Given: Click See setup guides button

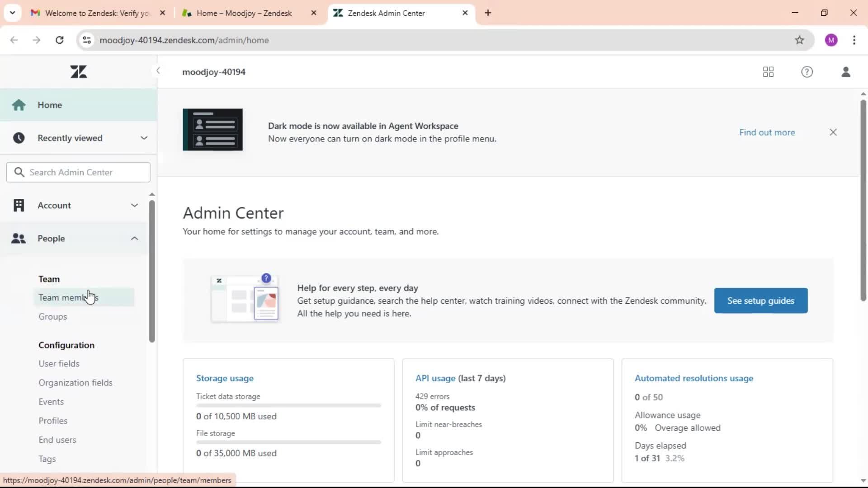Looking at the screenshot, I should click(x=761, y=300).
